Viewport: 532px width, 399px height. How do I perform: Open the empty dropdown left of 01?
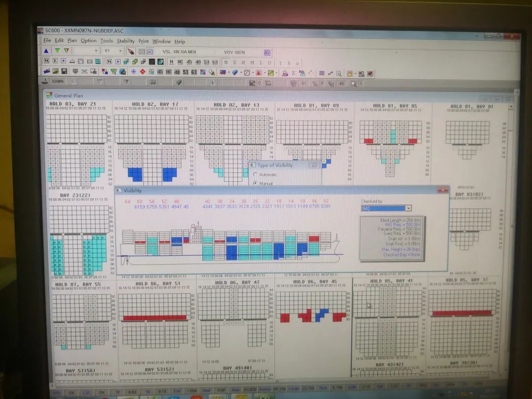(x=96, y=51)
